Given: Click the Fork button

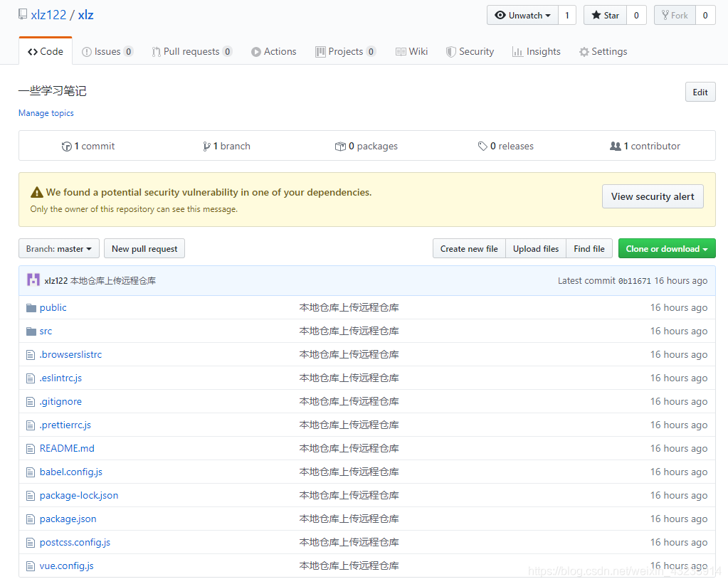Looking at the screenshot, I should [x=675, y=16].
